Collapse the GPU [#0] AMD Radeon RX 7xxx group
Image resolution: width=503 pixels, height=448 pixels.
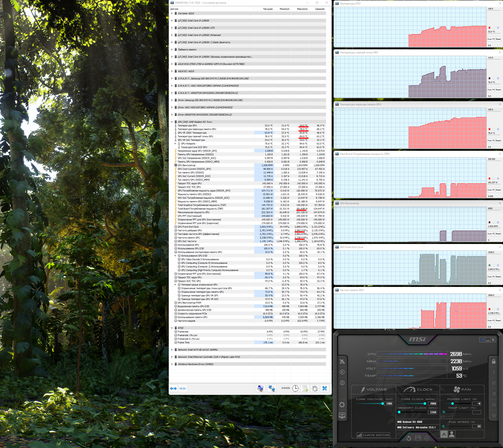point(172,122)
